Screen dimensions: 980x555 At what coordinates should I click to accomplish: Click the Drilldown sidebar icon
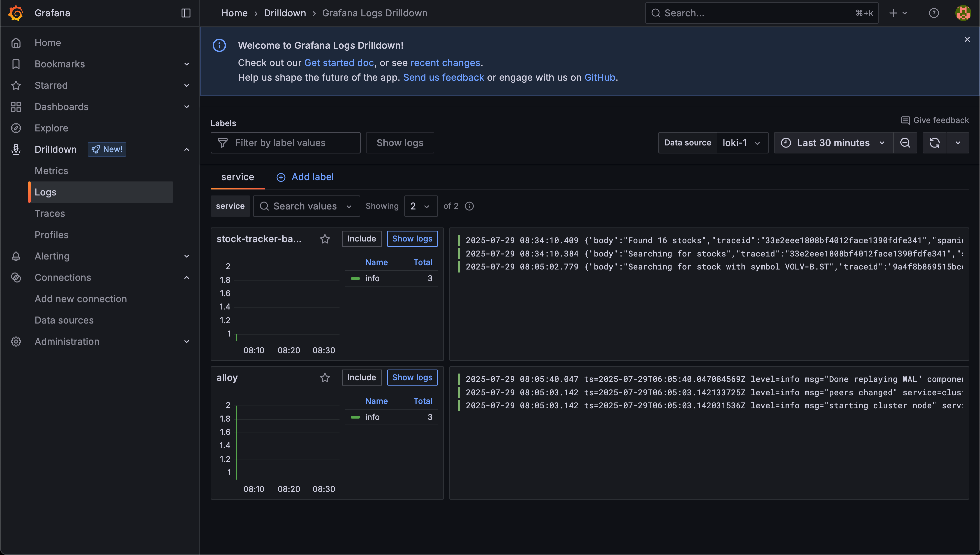16,149
